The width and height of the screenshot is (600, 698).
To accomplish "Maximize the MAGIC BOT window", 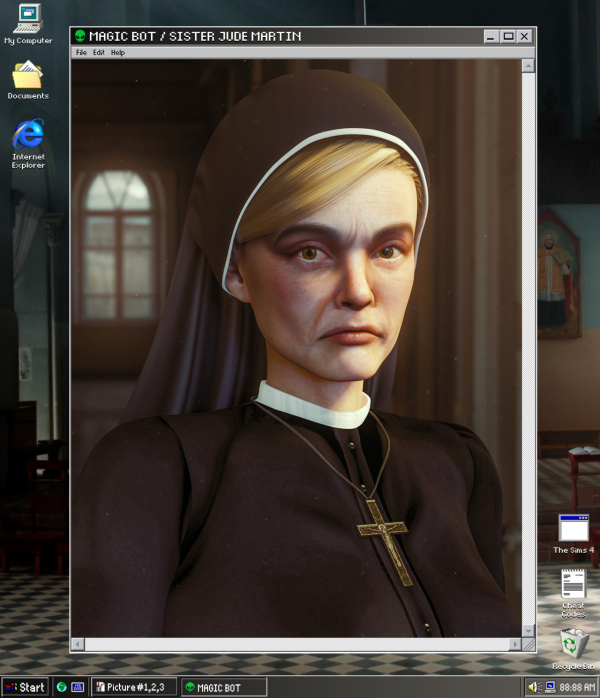I will [508, 36].
